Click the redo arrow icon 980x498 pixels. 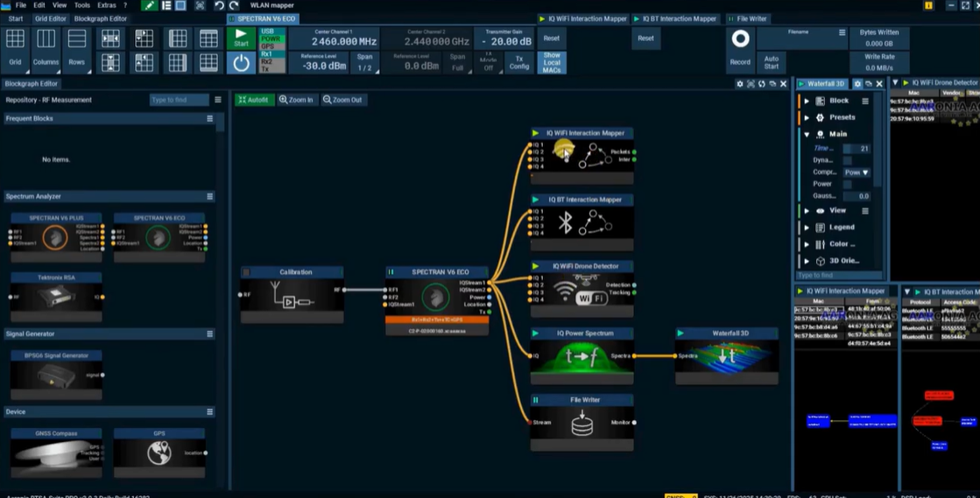point(234,5)
